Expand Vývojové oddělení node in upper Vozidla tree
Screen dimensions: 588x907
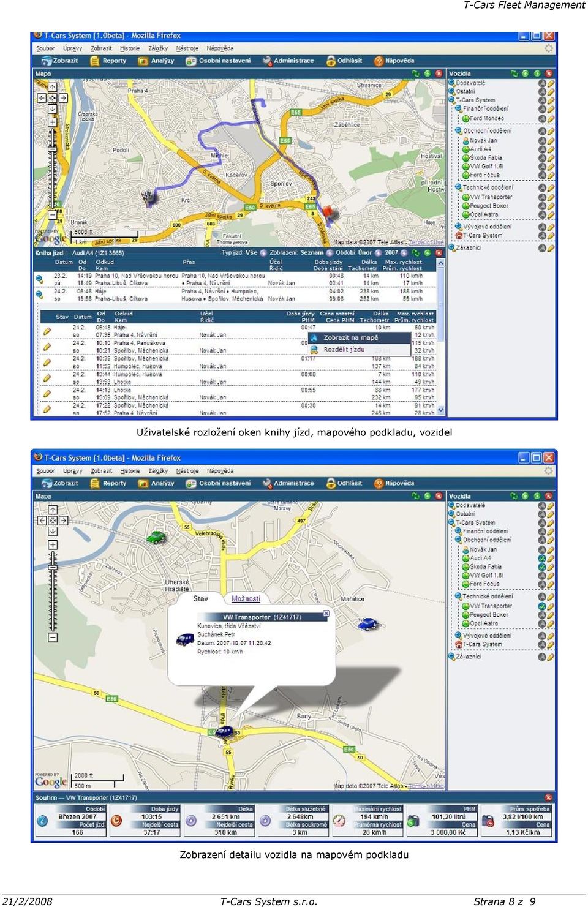coord(459,227)
